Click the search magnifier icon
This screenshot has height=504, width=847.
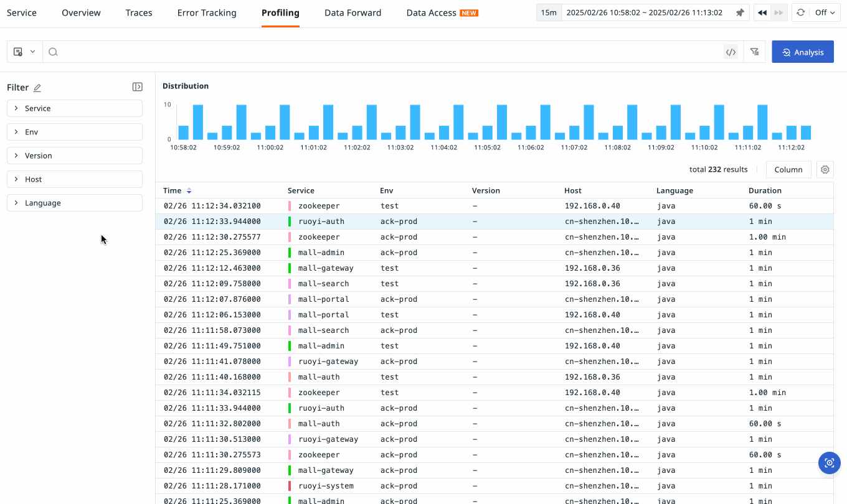pyautogui.click(x=53, y=52)
